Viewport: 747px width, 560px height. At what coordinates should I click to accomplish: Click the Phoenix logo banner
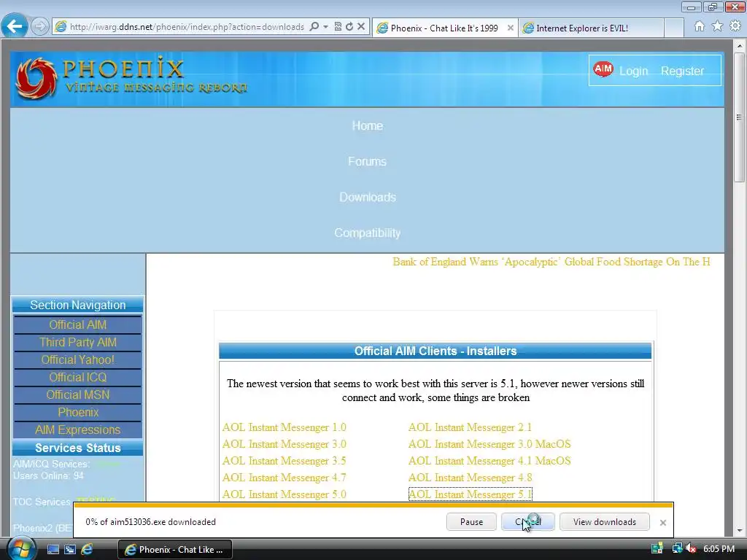131,79
